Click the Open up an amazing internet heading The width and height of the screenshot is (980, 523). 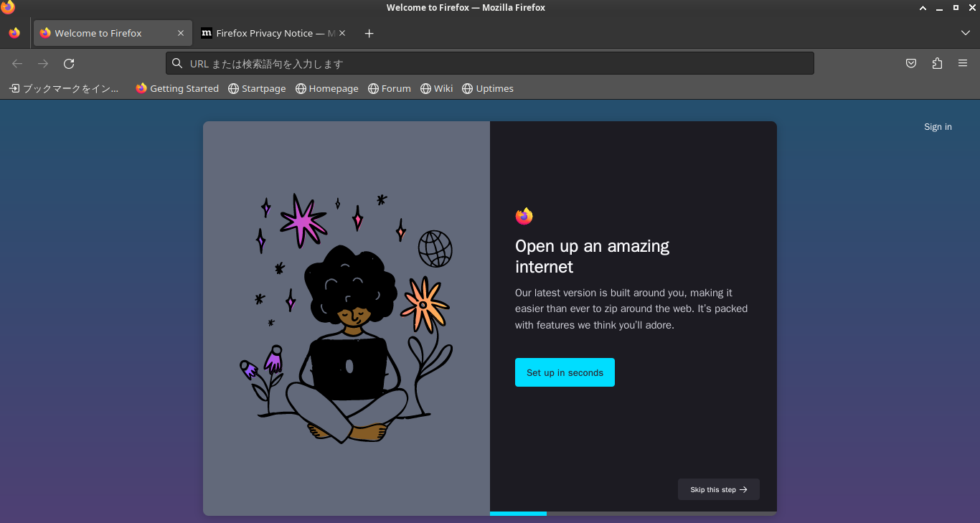click(593, 256)
